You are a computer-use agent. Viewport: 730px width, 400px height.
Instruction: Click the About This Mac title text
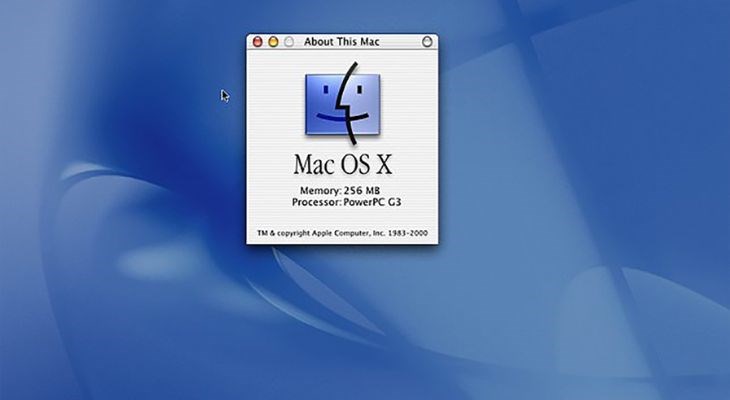(342, 41)
